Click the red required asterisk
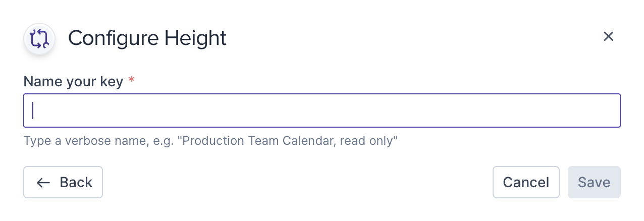The width and height of the screenshot is (644, 221). pos(131,81)
